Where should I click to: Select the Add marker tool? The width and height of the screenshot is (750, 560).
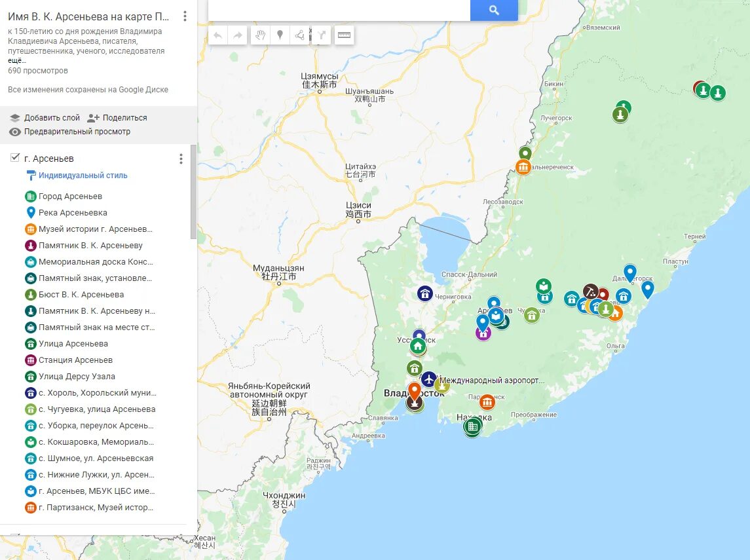point(280,35)
